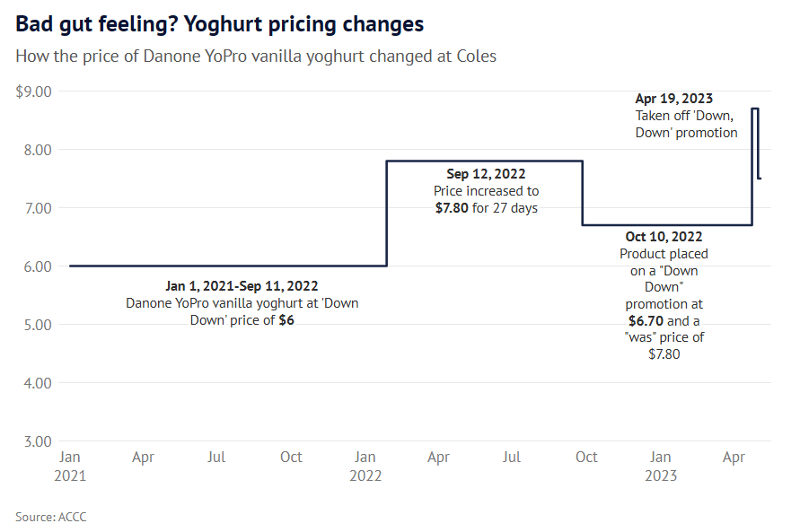Click the bold "$7.80" price increase text
800x532 pixels.
pos(451,208)
